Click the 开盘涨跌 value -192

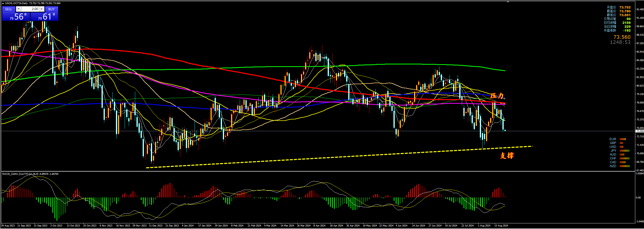click(627, 31)
